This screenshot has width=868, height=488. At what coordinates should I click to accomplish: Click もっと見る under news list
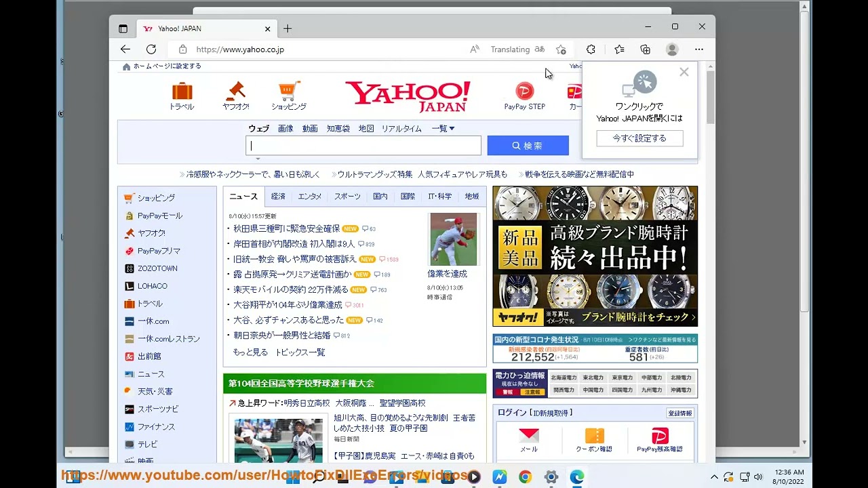pyautogui.click(x=250, y=352)
